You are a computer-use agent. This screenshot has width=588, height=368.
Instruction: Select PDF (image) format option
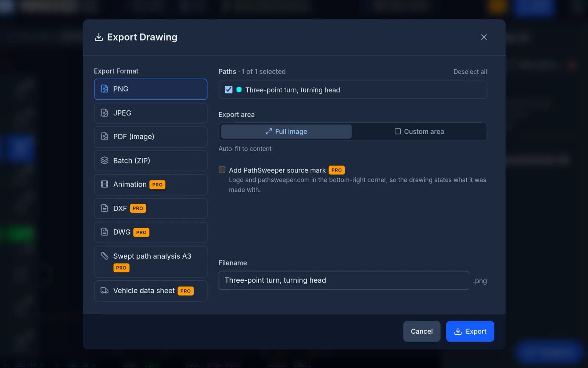(151, 137)
